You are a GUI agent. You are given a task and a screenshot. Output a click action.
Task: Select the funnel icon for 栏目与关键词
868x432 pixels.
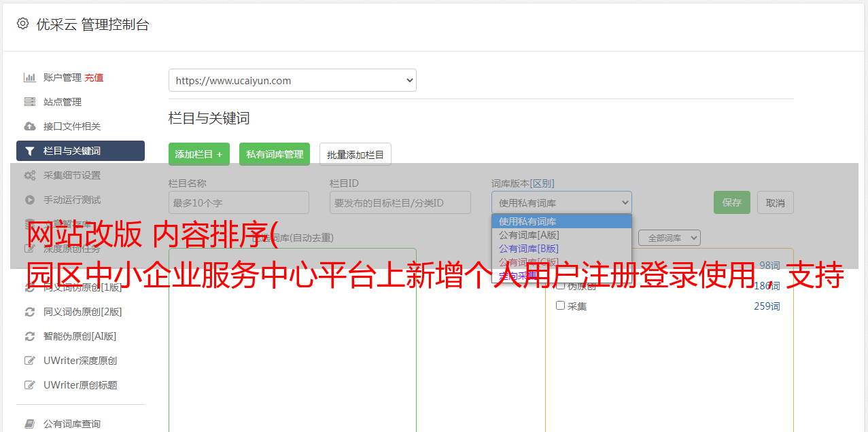[29, 151]
